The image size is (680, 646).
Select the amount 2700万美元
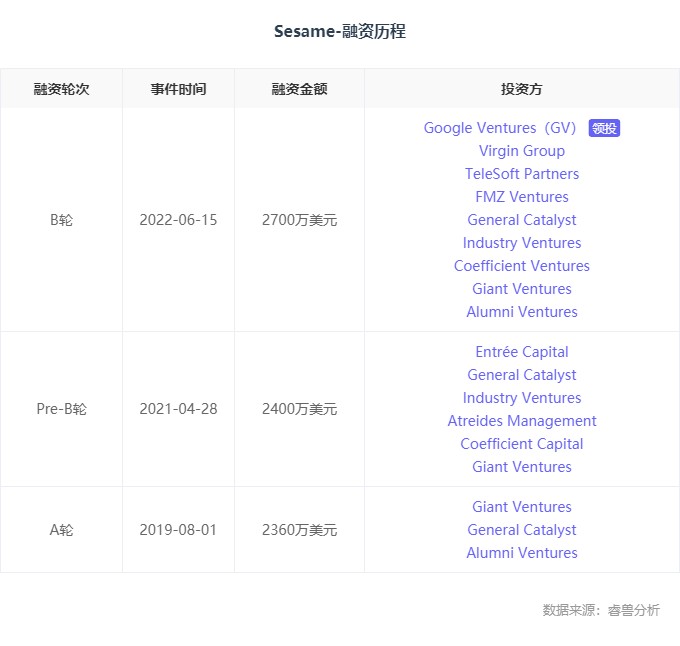pyautogui.click(x=299, y=220)
